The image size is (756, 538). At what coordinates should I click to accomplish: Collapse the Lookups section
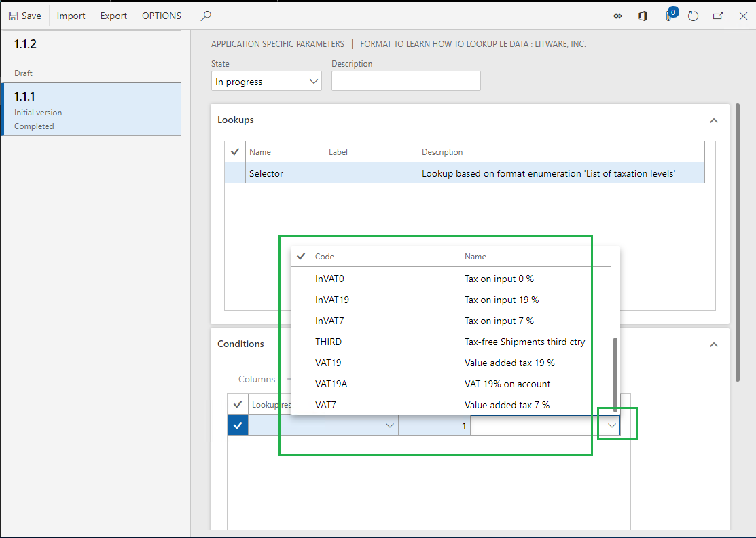click(x=714, y=120)
